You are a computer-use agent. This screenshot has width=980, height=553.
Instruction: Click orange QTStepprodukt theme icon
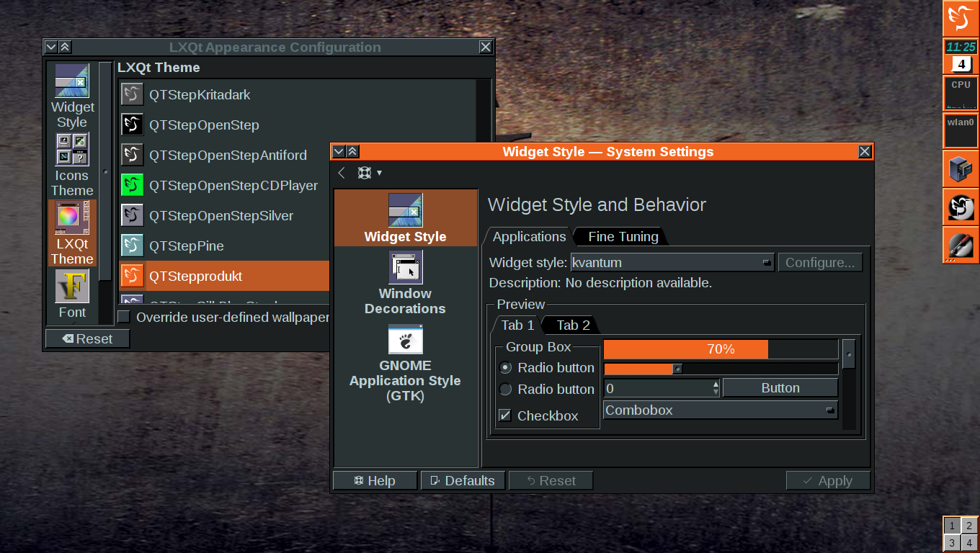(133, 276)
